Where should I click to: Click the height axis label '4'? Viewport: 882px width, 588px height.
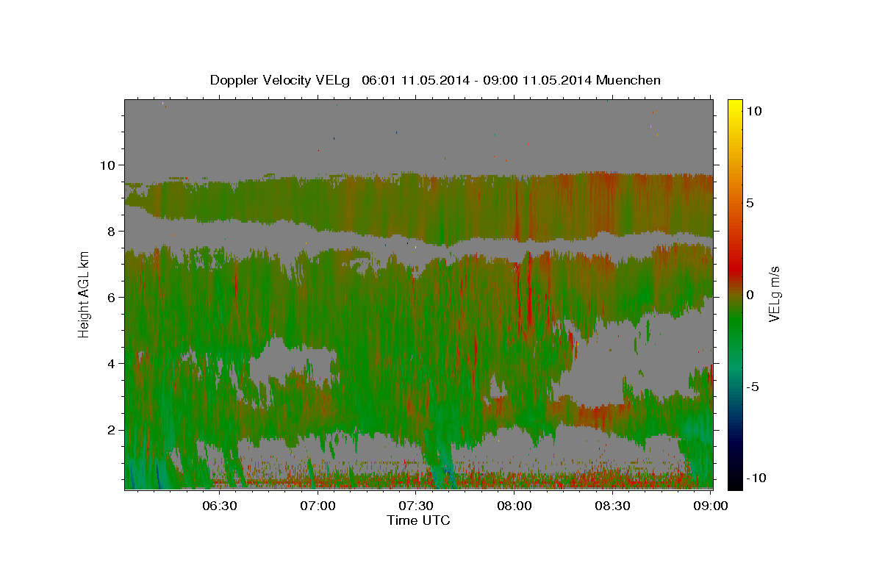tap(111, 363)
